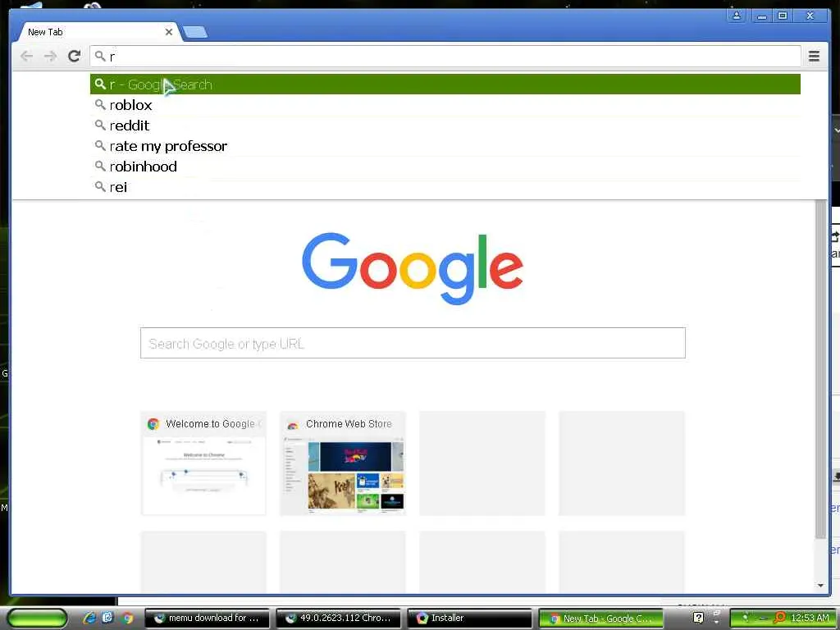Select the 'rei' suggestion
840x630 pixels.
coord(445,187)
